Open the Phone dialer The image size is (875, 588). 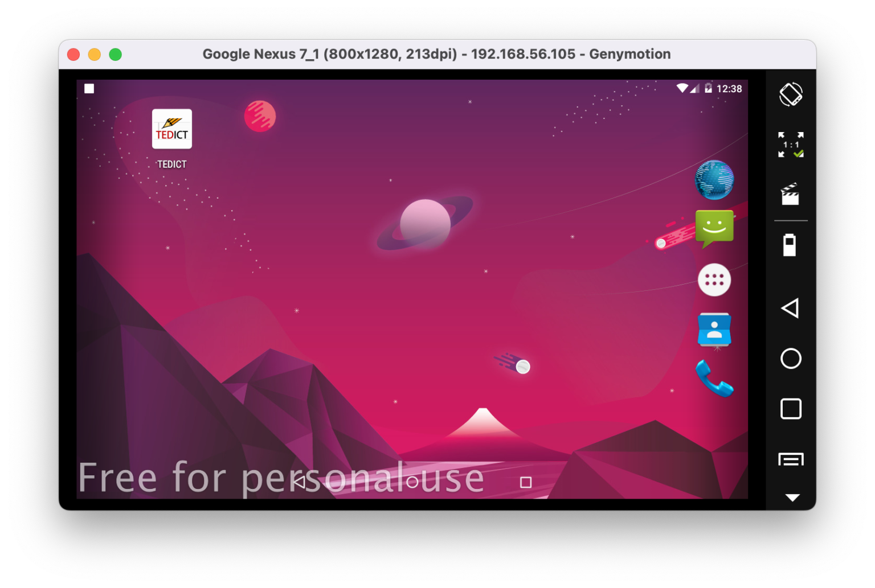coord(714,379)
